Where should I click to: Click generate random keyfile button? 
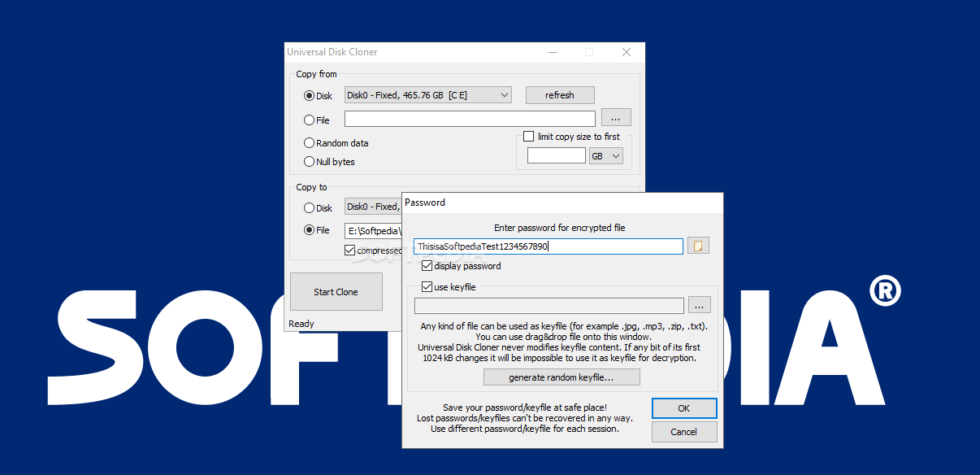pyautogui.click(x=562, y=377)
